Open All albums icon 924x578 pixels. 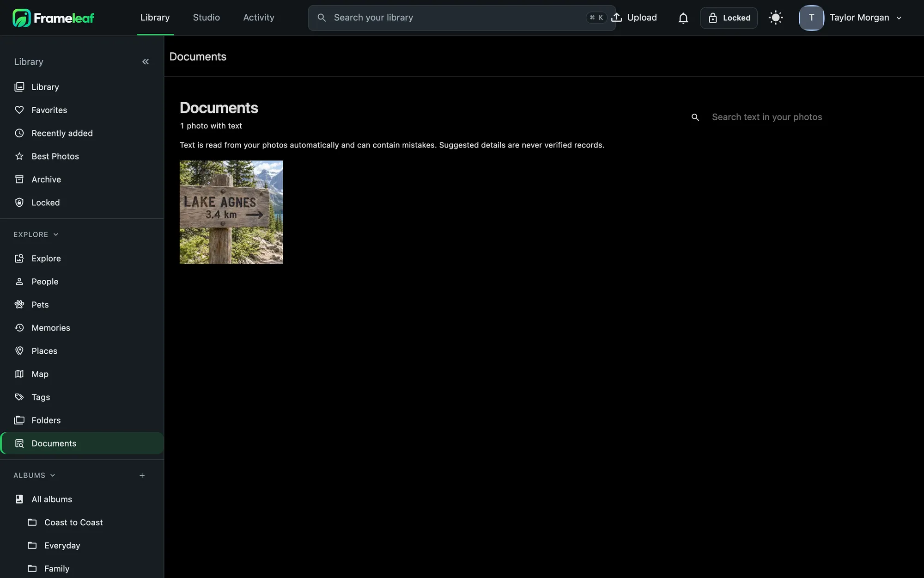click(19, 499)
